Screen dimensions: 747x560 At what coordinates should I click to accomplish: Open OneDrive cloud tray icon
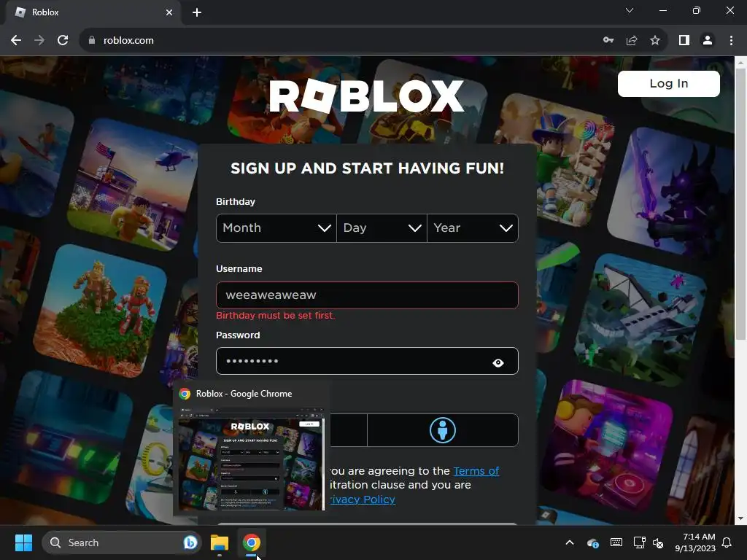click(592, 542)
